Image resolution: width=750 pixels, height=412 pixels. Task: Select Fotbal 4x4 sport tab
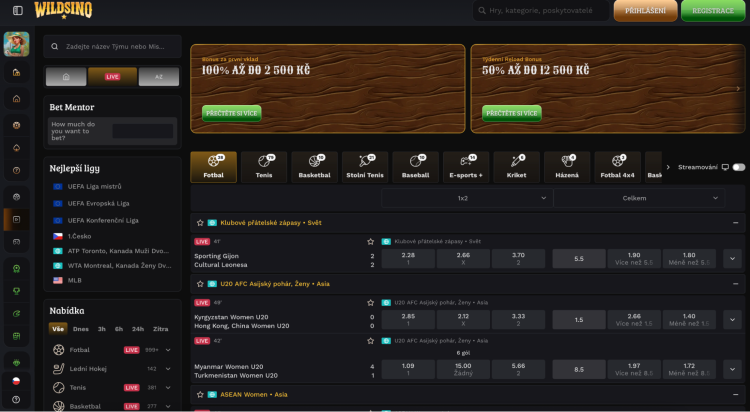618,167
